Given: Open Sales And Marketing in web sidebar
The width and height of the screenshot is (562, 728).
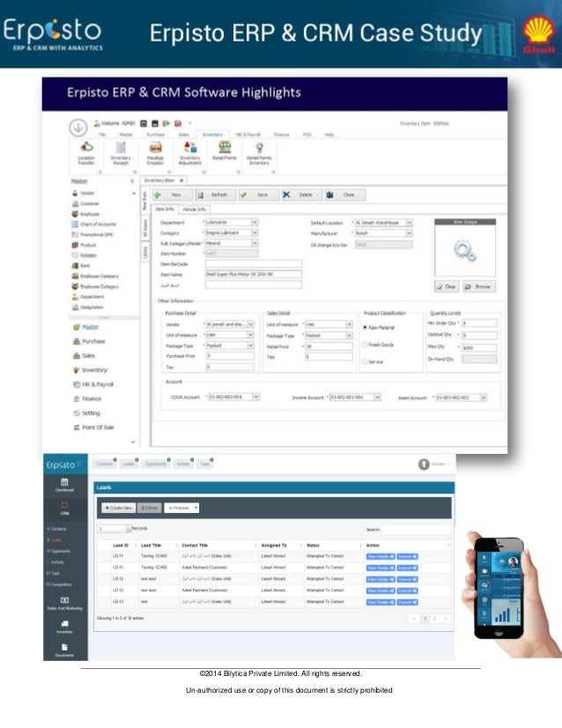Looking at the screenshot, I should [x=64, y=604].
